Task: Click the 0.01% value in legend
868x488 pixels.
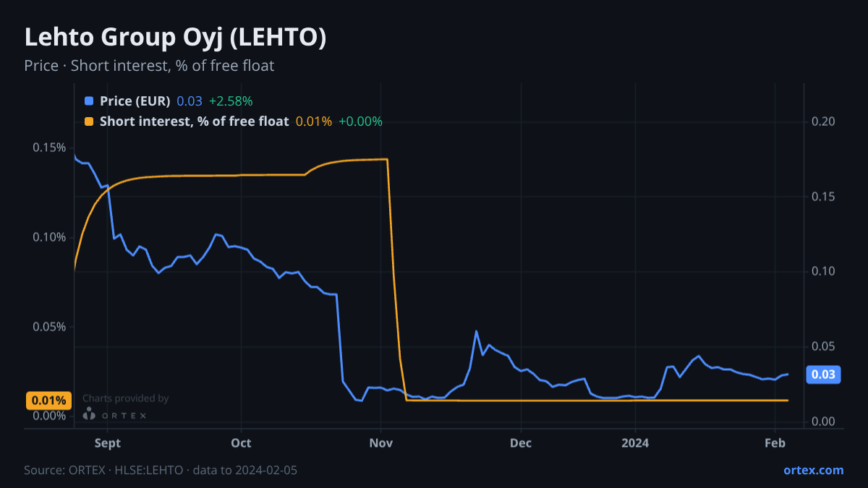Action: pyautogui.click(x=314, y=121)
